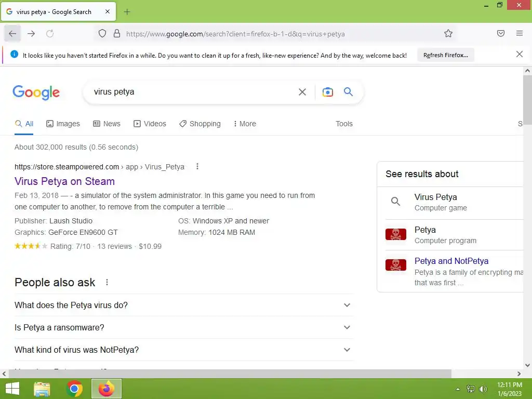Submit search with magnifier icon
Viewport: 532px width, 399px height.
[349, 91]
